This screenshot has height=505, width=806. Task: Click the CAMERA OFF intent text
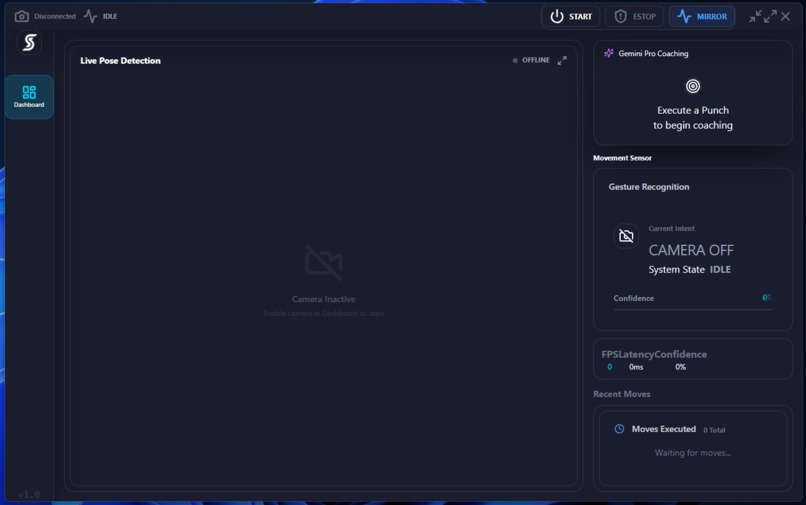691,250
